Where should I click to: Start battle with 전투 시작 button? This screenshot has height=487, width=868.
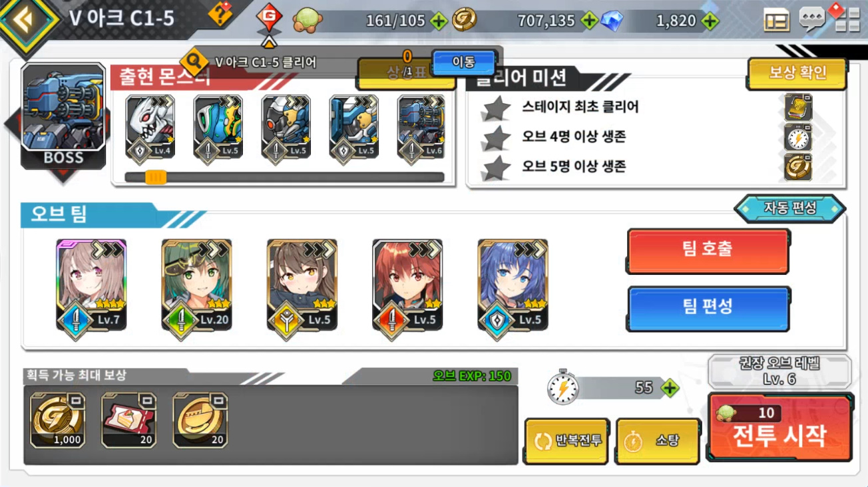point(779,427)
